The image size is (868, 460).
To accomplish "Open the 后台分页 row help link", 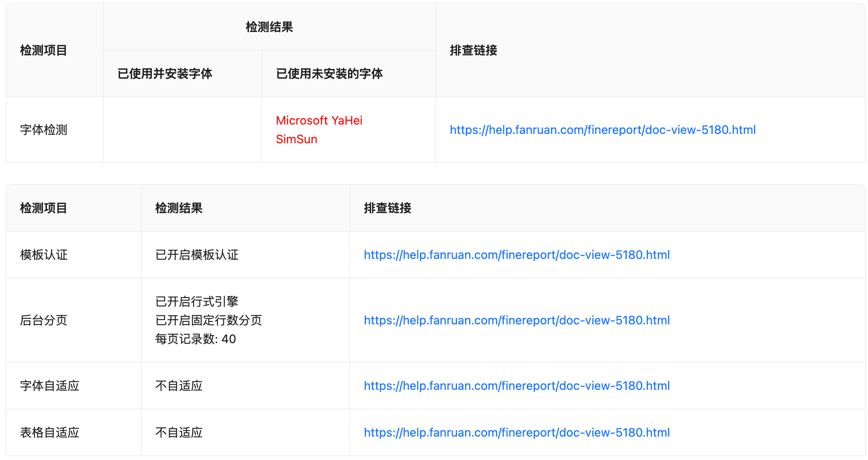I will click(x=517, y=320).
